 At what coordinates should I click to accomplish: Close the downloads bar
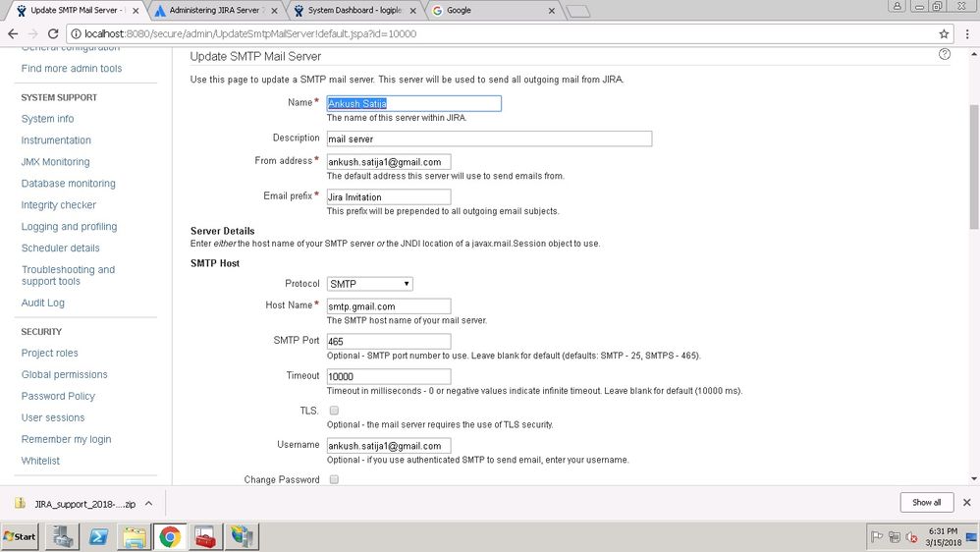[x=967, y=502]
